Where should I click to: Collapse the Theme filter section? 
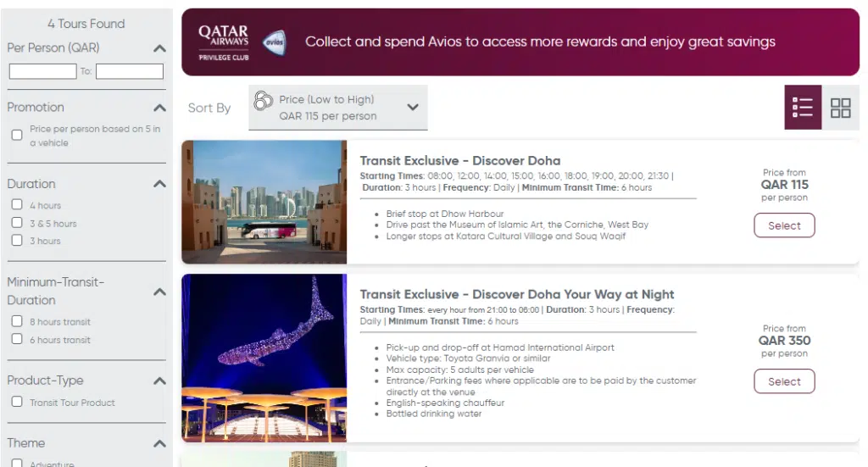pyautogui.click(x=159, y=443)
